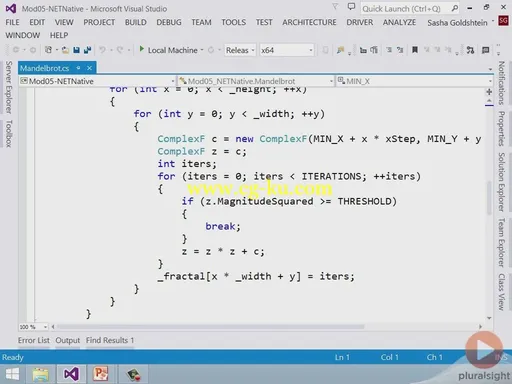Open the FILE menu
This screenshot has width=512, height=384.
(x=12, y=22)
